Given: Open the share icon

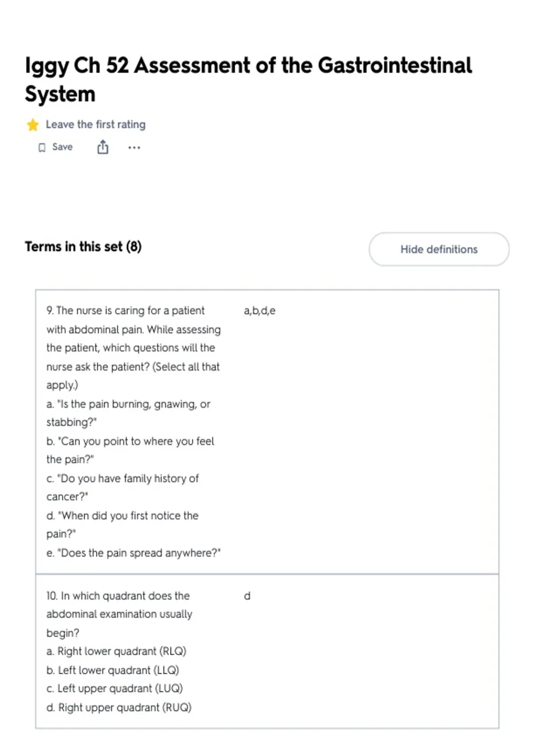Looking at the screenshot, I should point(103,147).
